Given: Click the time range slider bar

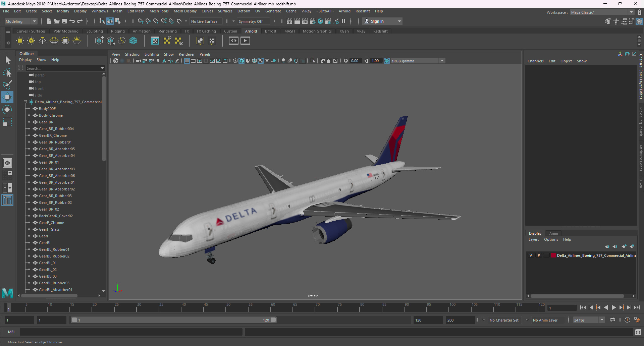Looking at the screenshot, I should tap(174, 320).
